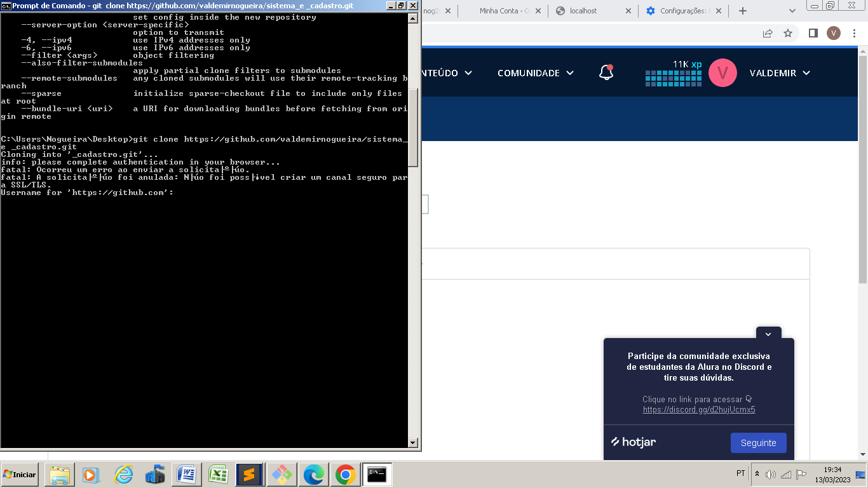Click the volume icon in system tray
The image size is (868, 488).
click(771, 474)
